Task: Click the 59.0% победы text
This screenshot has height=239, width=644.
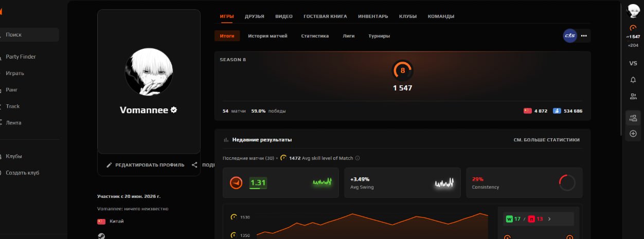Action: coord(269,111)
